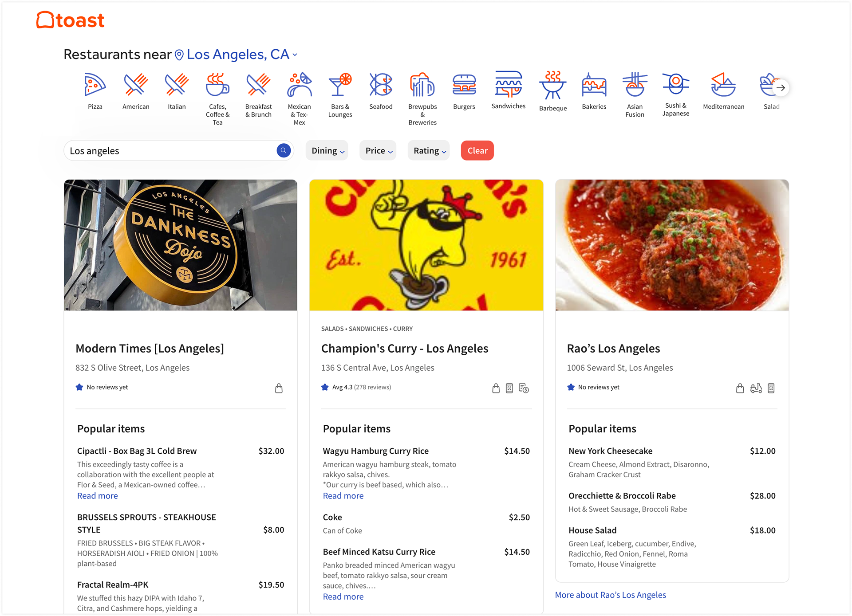Click the 832 S Olive Street address
The width and height of the screenshot is (852, 616).
pyautogui.click(x=132, y=368)
